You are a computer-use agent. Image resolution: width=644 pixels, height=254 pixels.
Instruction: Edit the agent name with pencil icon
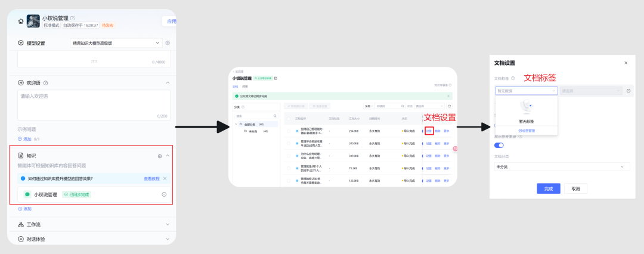73,18
